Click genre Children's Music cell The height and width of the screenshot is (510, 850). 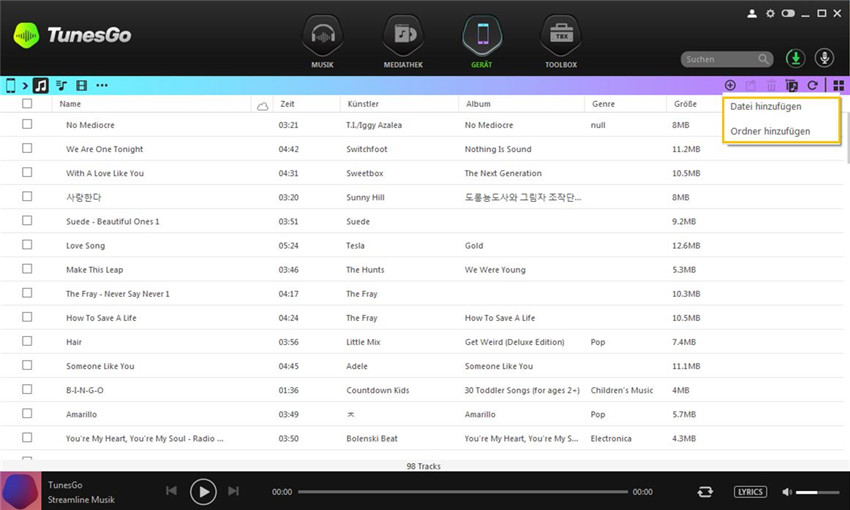click(x=622, y=390)
